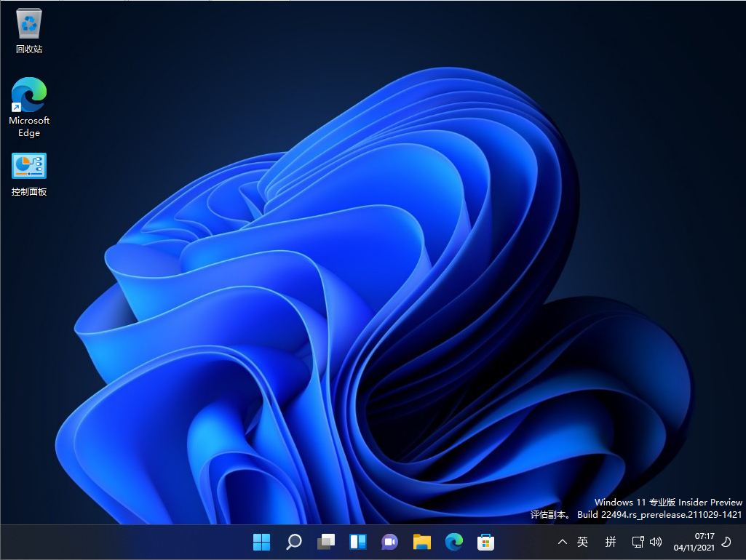Toggle the 拼 pinyin input indicator
746x560 pixels.
610,542
